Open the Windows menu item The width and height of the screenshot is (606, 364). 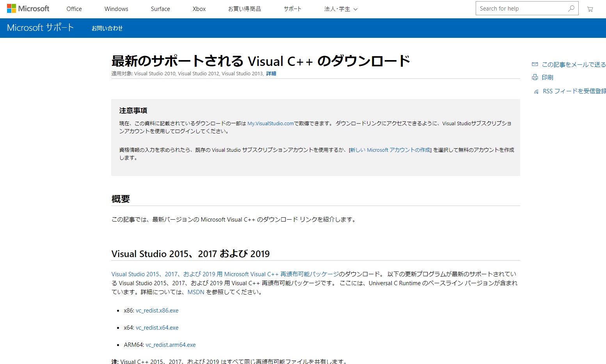(116, 9)
